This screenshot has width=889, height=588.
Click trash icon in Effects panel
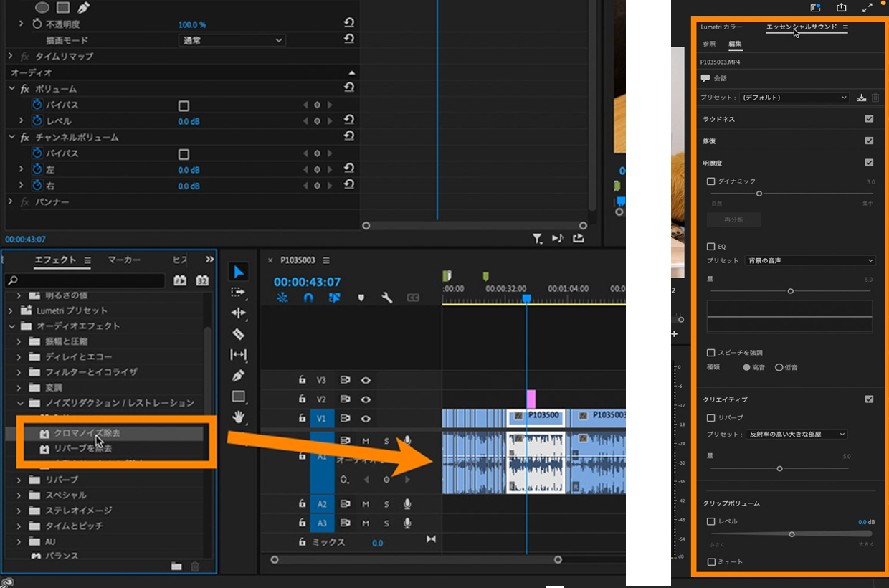195,566
